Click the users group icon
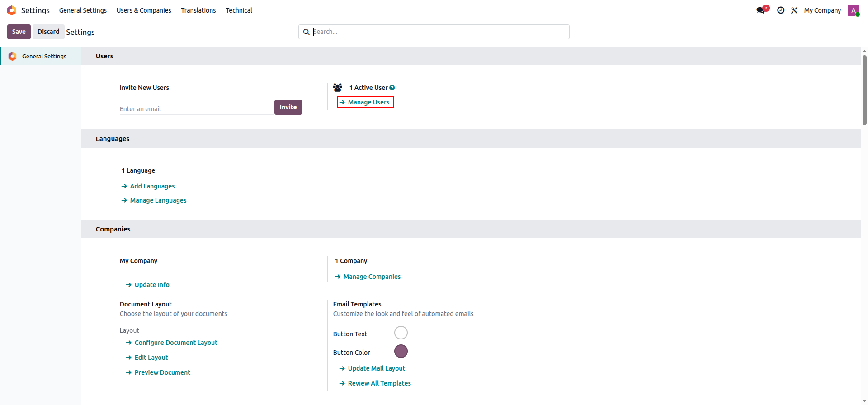This screenshot has height=405, width=868. pos(338,87)
